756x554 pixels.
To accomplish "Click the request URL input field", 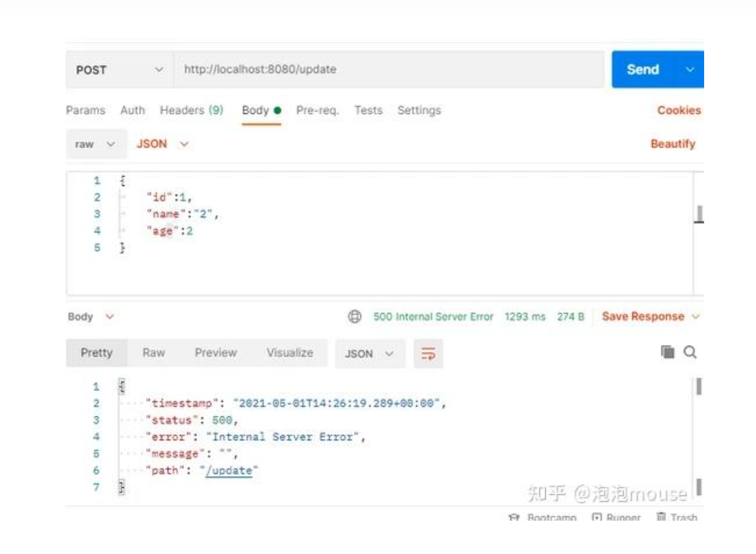I will (x=389, y=69).
